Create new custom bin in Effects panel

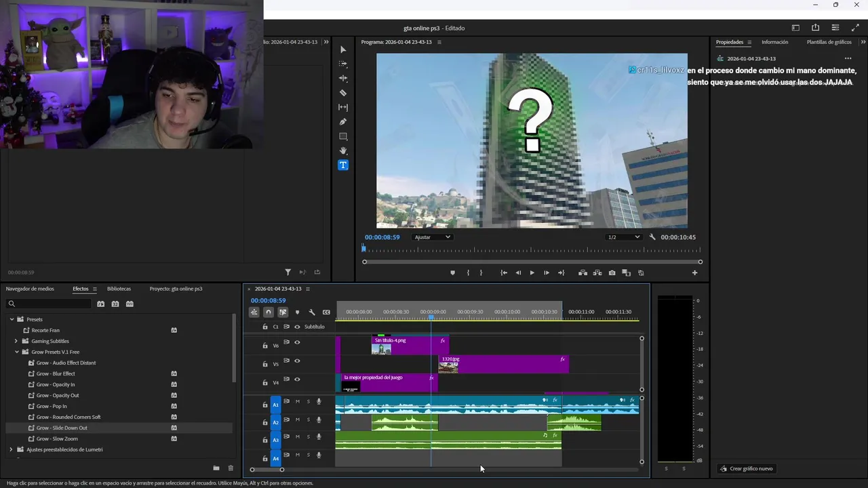(x=216, y=468)
